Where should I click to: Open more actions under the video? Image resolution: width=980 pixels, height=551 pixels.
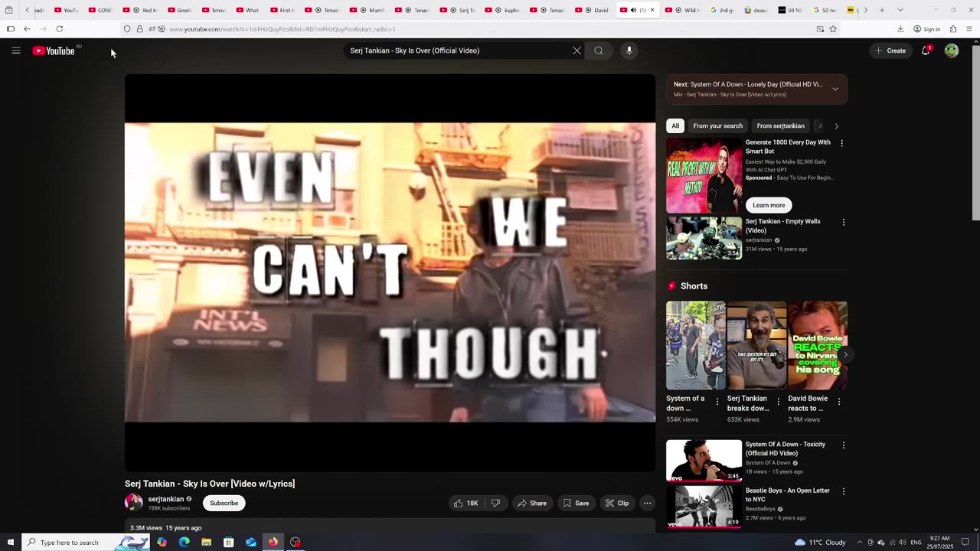coord(648,503)
